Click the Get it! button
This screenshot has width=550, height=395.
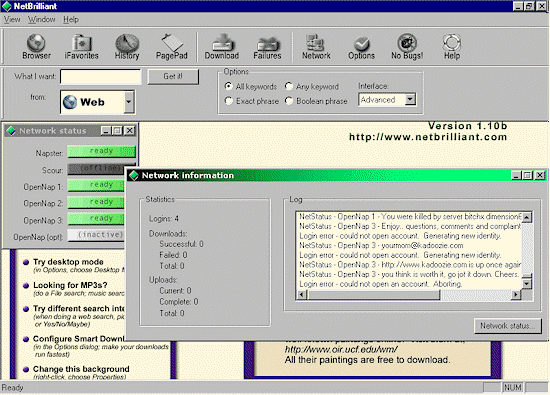[x=173, y=76]
